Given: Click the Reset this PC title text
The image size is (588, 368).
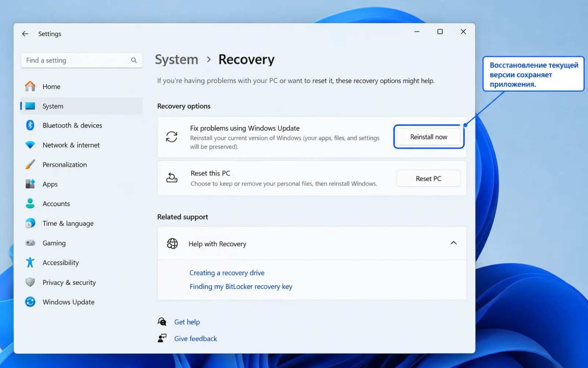Looking at the screenshot, I should pos(210,173).
